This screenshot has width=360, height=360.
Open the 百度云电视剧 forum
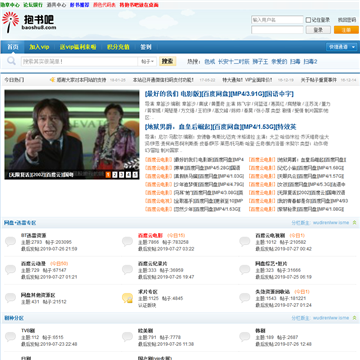270,235
